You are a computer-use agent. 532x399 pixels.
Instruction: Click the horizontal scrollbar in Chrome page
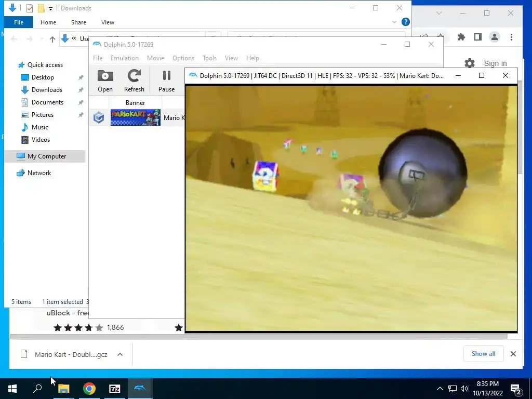(x=259, y=336)
